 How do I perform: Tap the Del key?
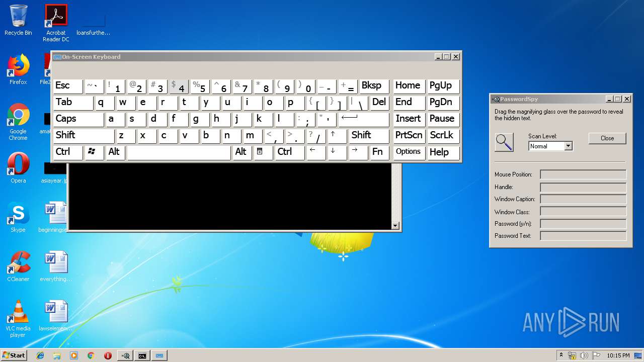pos(380,103)
